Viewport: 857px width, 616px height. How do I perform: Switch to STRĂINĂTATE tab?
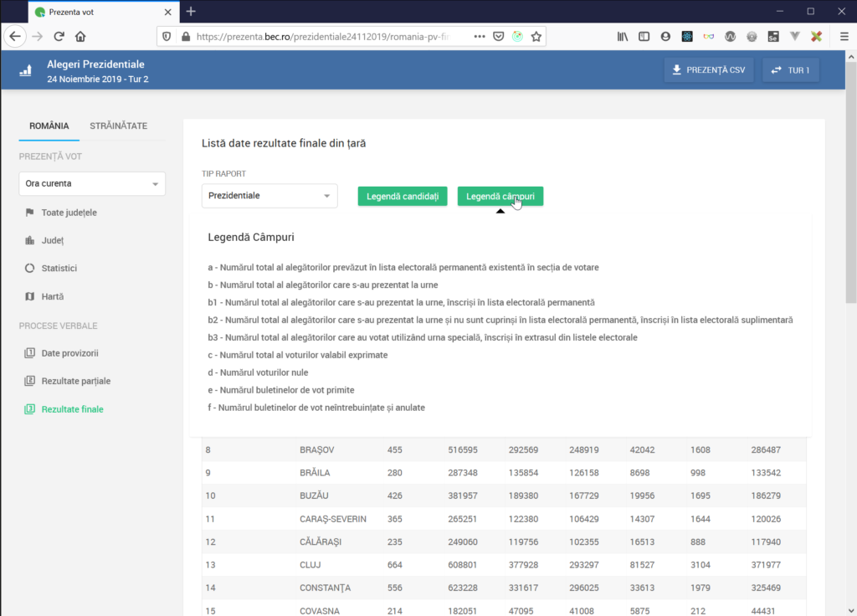click(119, 126)
